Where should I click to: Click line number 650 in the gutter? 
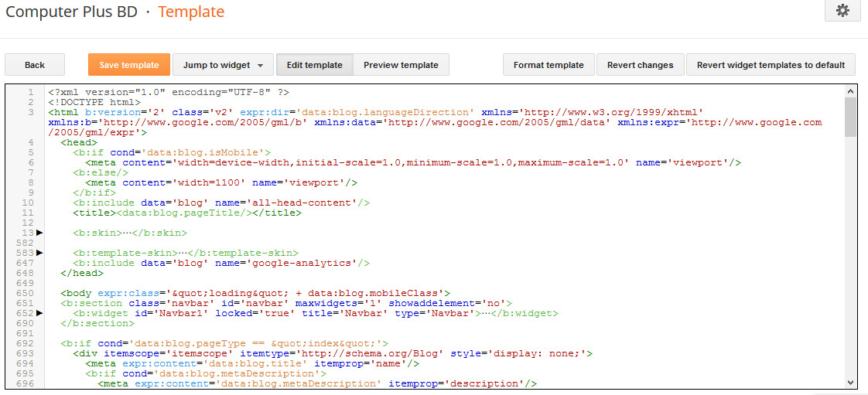(26, 293)
